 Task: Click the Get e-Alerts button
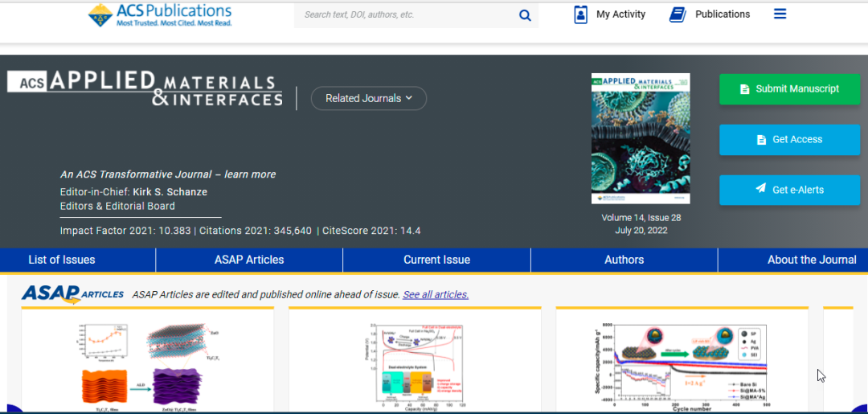pyautogui.click(x=788, y=190)
